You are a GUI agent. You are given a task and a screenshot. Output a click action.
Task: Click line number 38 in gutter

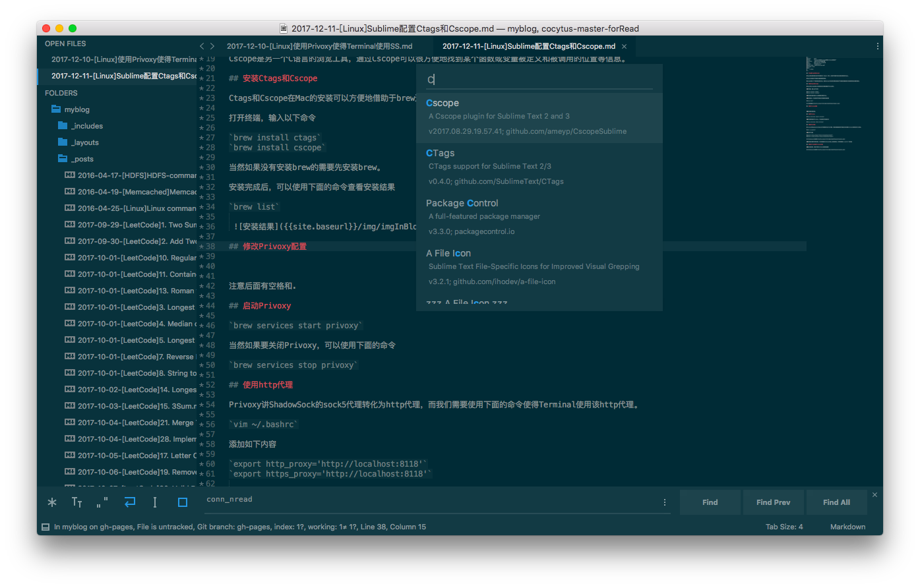coord(210,247)
